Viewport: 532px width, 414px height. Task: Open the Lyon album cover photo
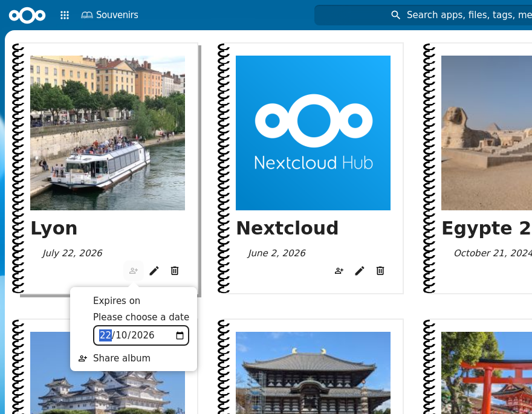click(x=108, y=133)
